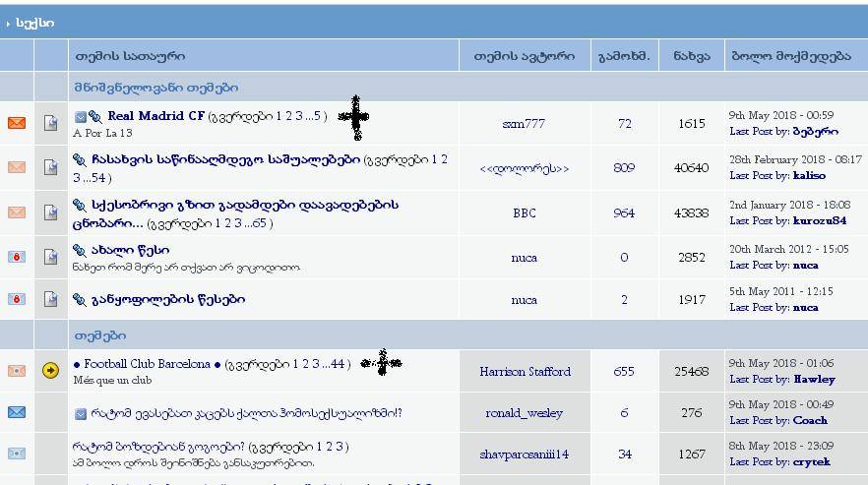The width and height of the screenshot is (868, 485).
Task: Click the pin icon next to Real Madrid CF
Action: tap(95, 116)
